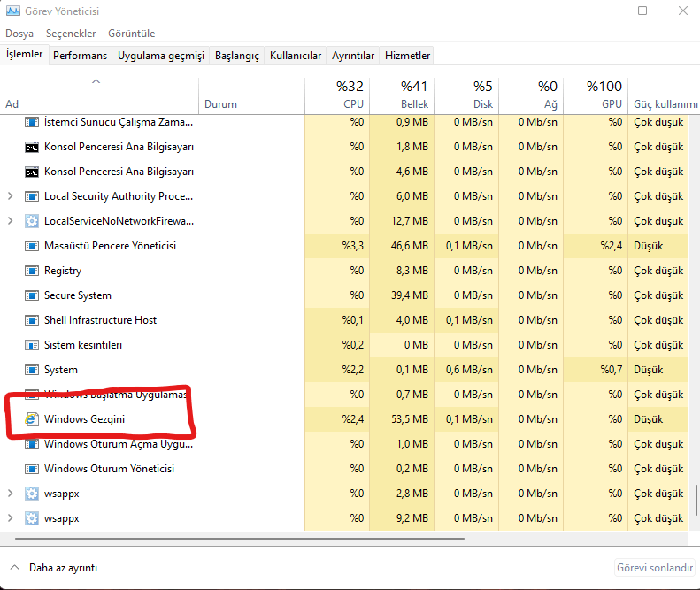Open the Hizmetler tab
The width and height of the screenshot is (700, 590).
click(407, 56)
